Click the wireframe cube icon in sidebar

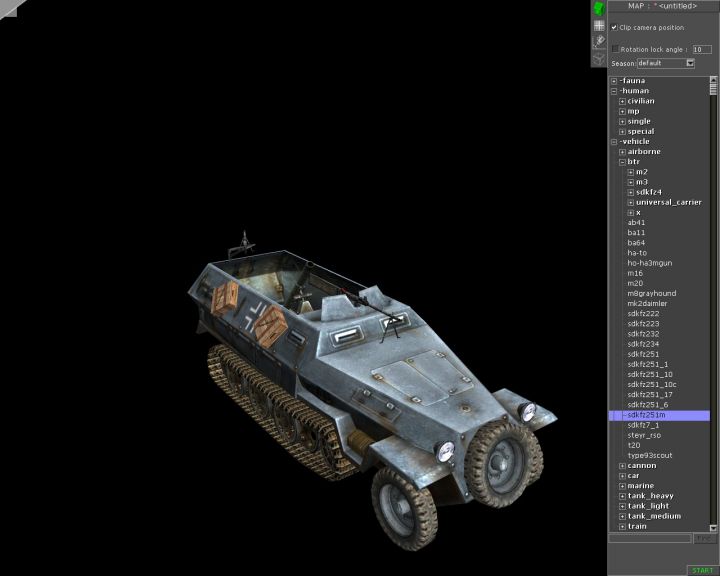[x=599, y=59]
